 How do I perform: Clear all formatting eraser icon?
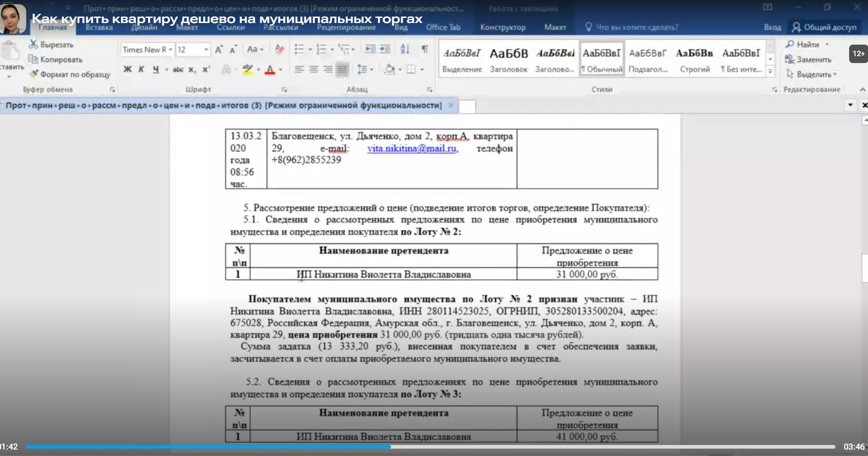280,49
